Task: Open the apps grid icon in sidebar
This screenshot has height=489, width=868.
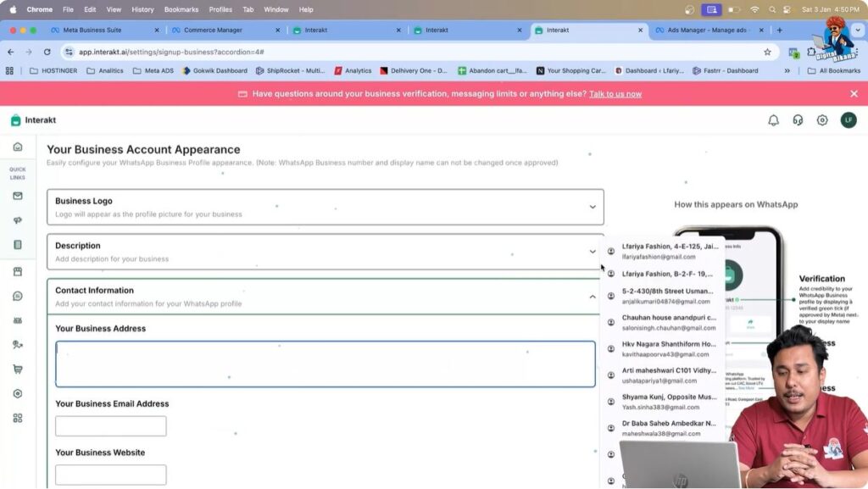Action: (18, 418)
